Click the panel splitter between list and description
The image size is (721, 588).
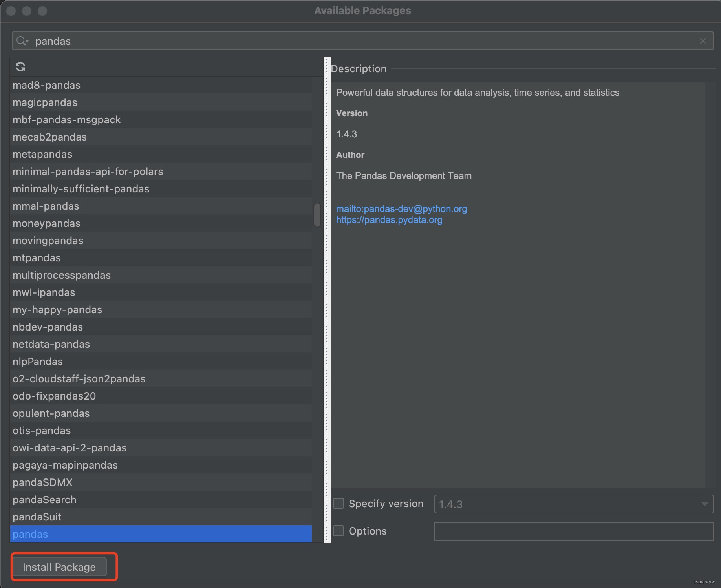[x=327, y=300]
